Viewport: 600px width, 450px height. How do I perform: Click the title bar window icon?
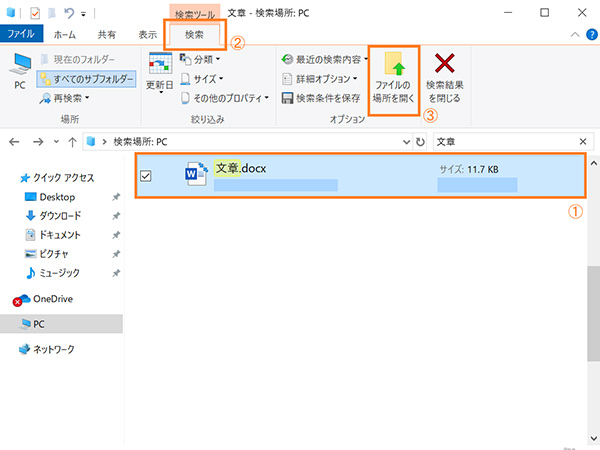[11, 13]
